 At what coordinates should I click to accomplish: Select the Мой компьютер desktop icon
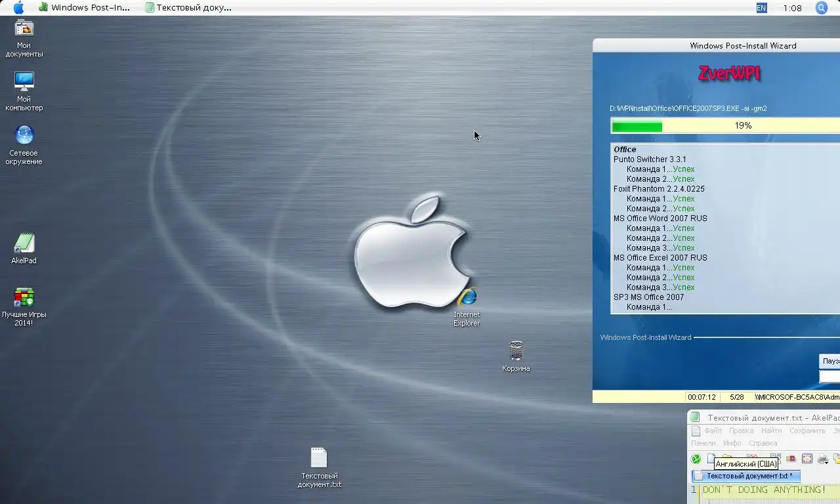(x=24, y=91)
